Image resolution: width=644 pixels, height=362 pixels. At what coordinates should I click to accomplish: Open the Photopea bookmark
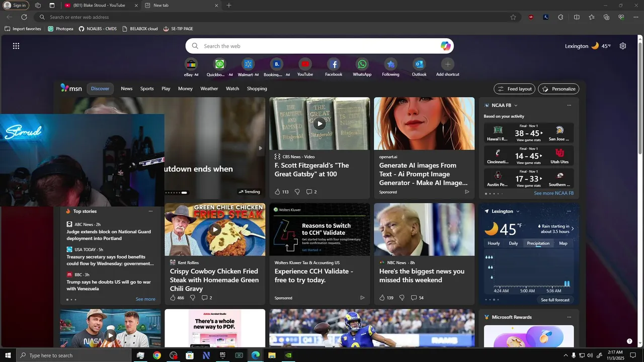click(x=60, y=29)
